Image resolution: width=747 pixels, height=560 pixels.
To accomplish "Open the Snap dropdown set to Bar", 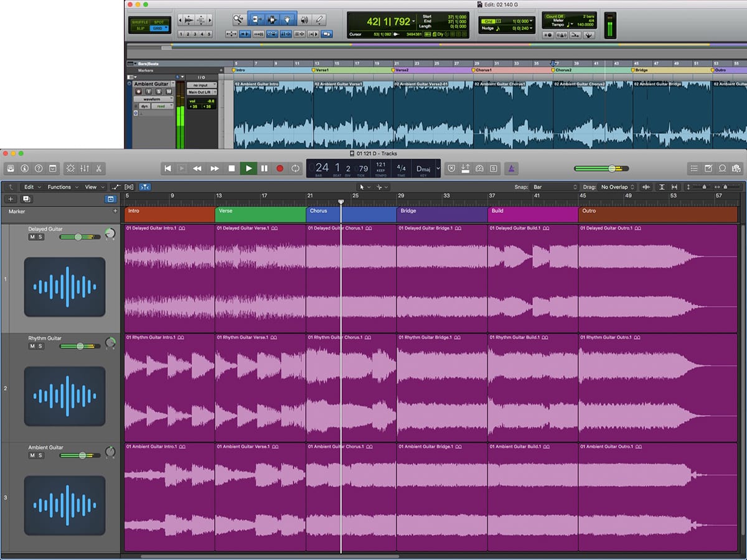I will pyautogui.click(x=555, y=187).
